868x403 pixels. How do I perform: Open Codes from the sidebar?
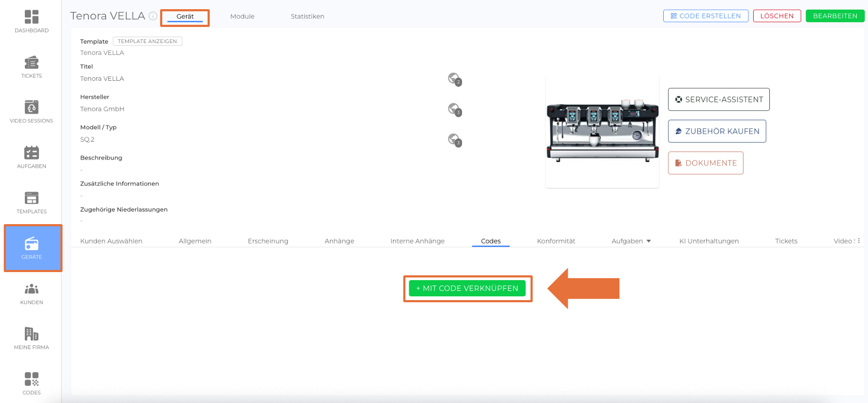31,384
